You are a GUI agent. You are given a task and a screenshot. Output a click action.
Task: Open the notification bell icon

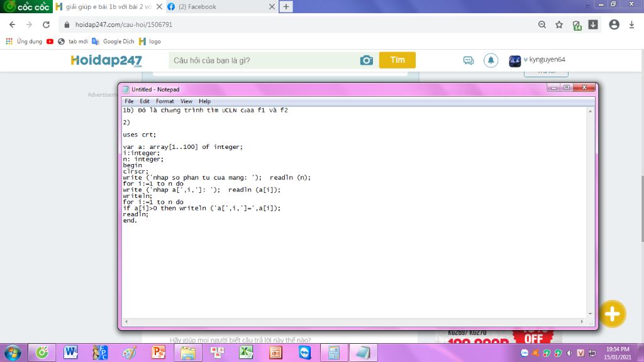(x=491, y=60)
